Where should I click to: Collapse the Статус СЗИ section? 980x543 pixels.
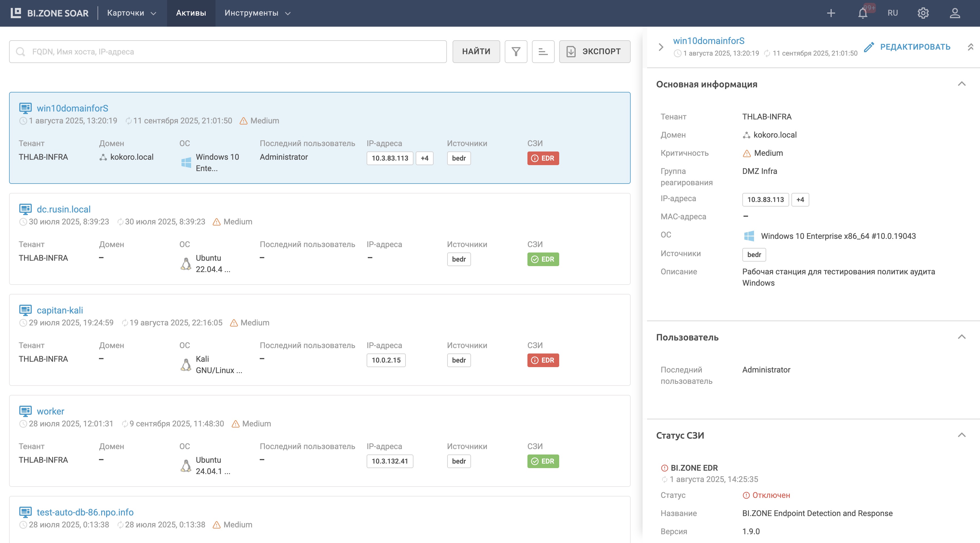pyautogui.click(x=961, y=435)
